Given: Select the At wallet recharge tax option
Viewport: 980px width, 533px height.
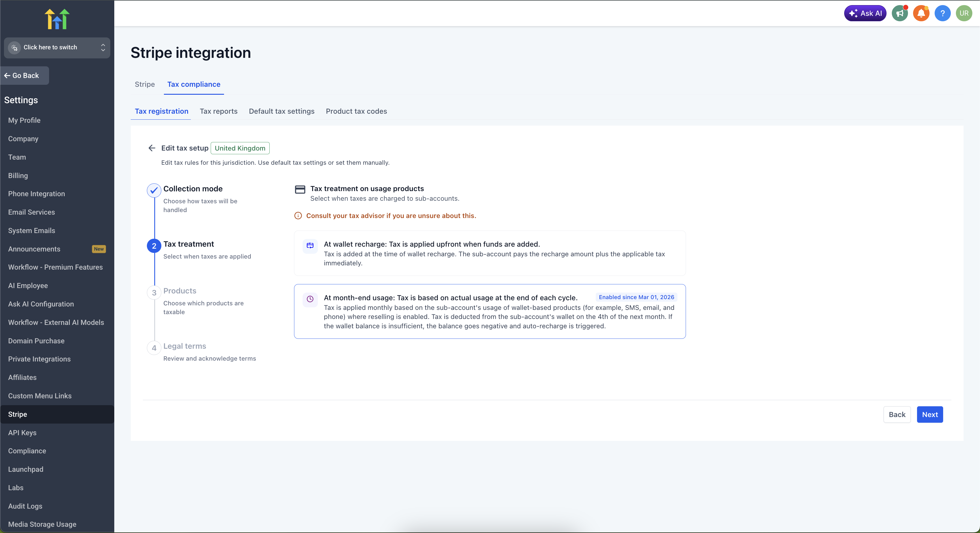Looking at the screenshot, I should tap(490, 253).
